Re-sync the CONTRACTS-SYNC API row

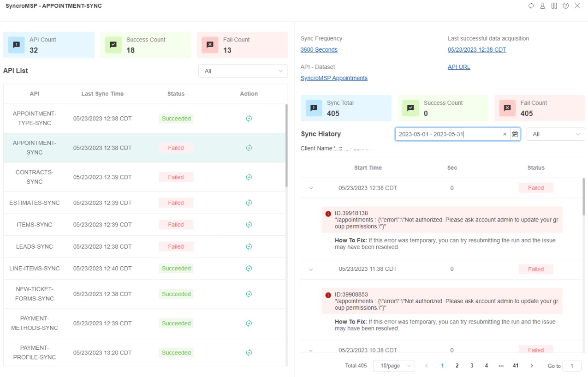coord(249,177)
